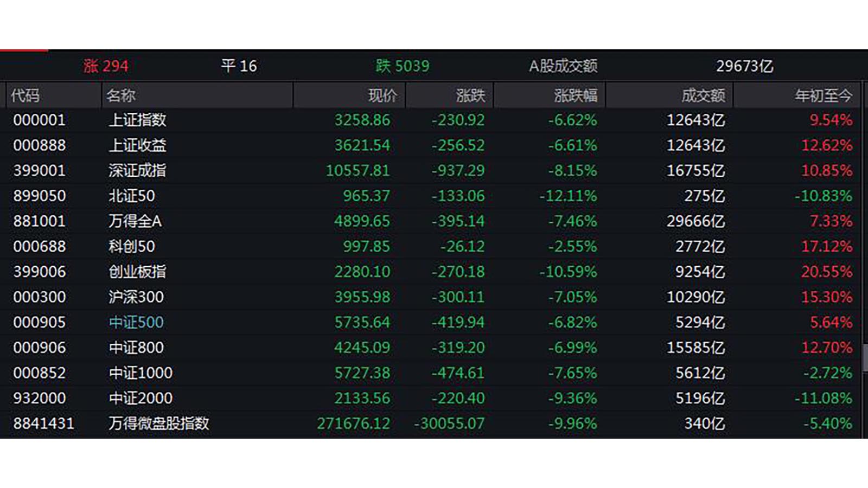Click the 涨 294 gainers count
Viewport: 868px width, 488px height.
click(x=106, y=66)
